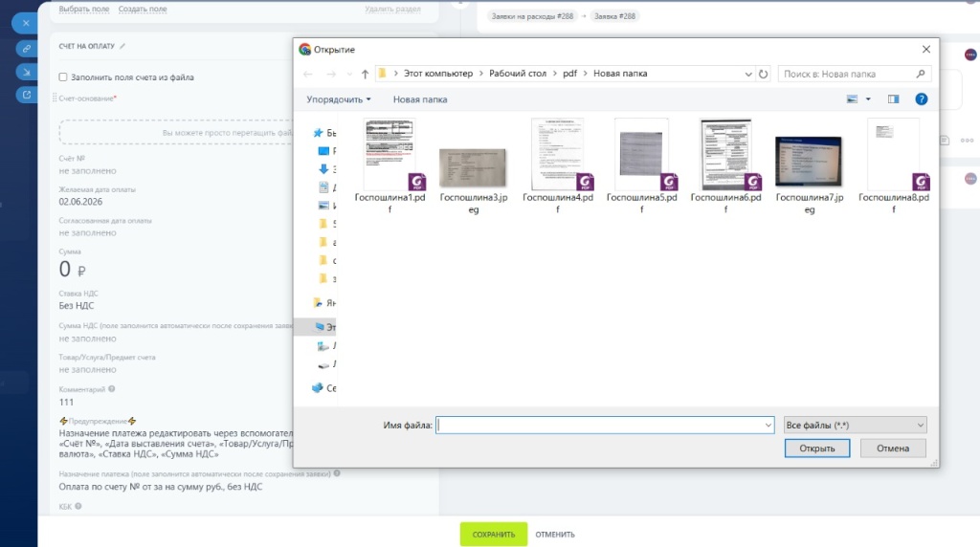This screenshot has width=980, height=547.
Task: Open the help question mark icon
Action: coord(922,99)
